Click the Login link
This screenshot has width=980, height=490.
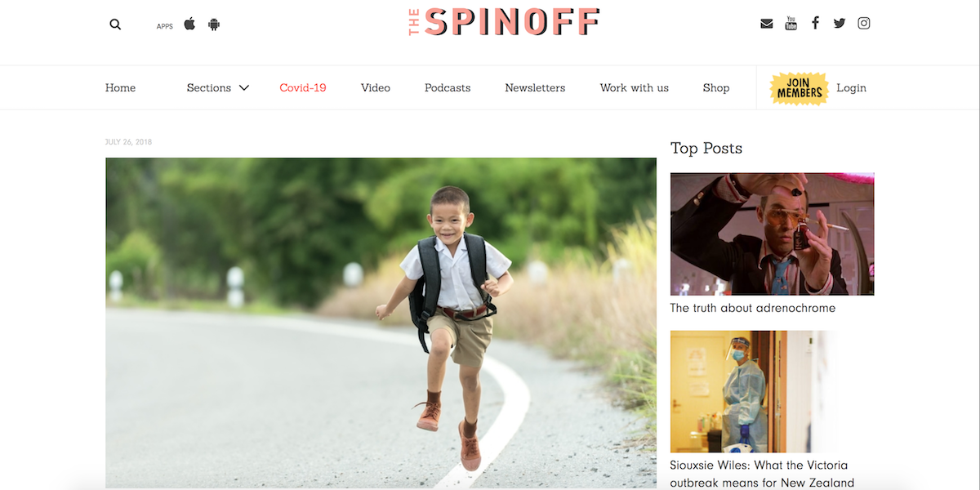(x=851, y=88)
